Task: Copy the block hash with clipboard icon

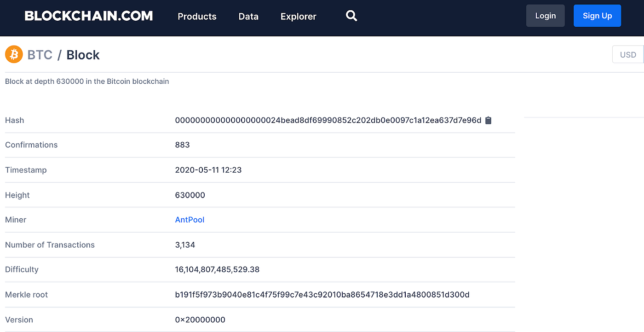Action: (x=489, y=120)
